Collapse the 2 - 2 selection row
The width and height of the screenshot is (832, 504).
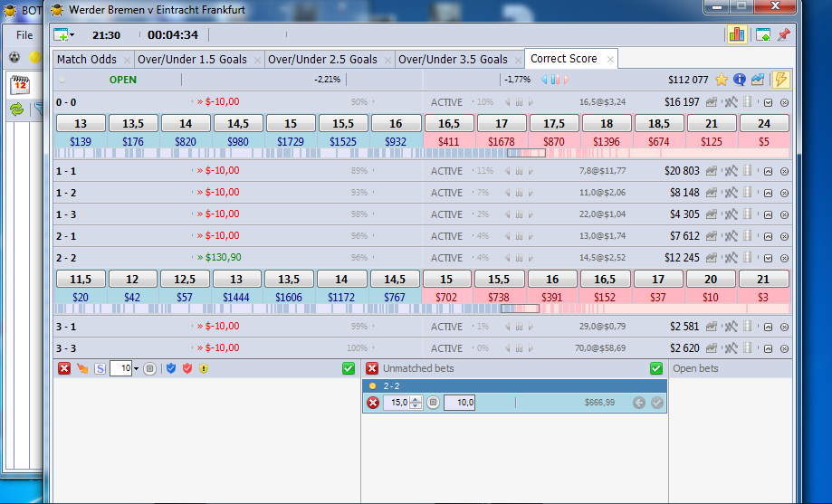pos(768,259)
